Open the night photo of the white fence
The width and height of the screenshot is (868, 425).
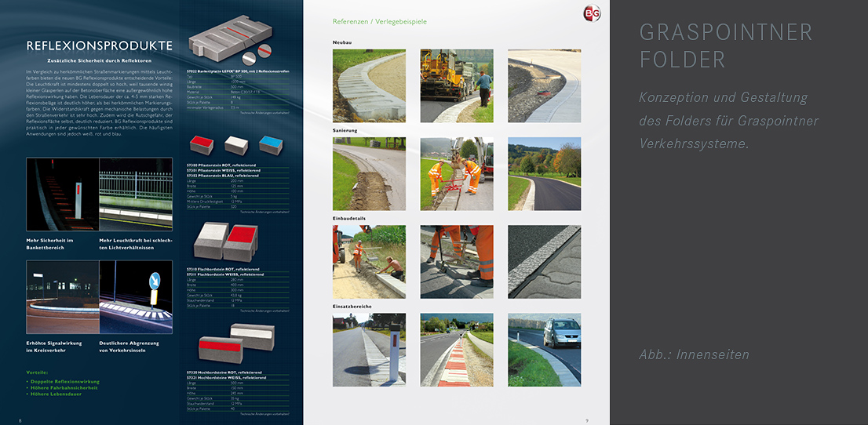click(x=136, y=194)
